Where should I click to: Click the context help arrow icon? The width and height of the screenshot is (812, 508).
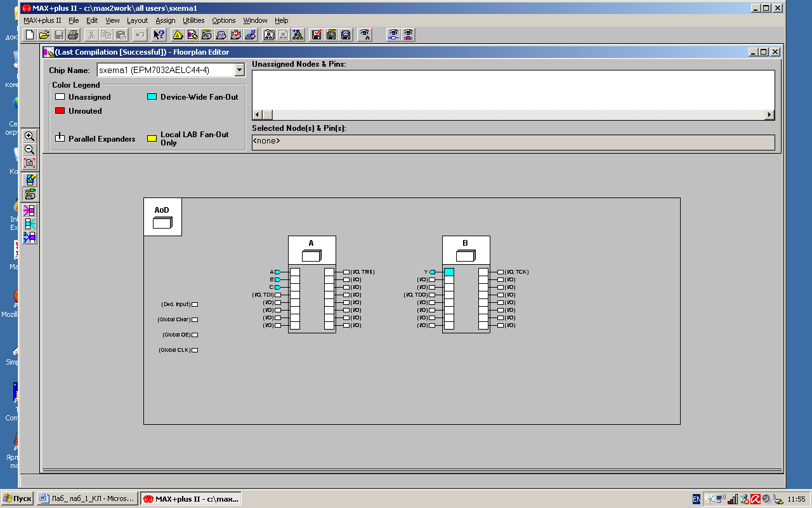pos(159,34)
